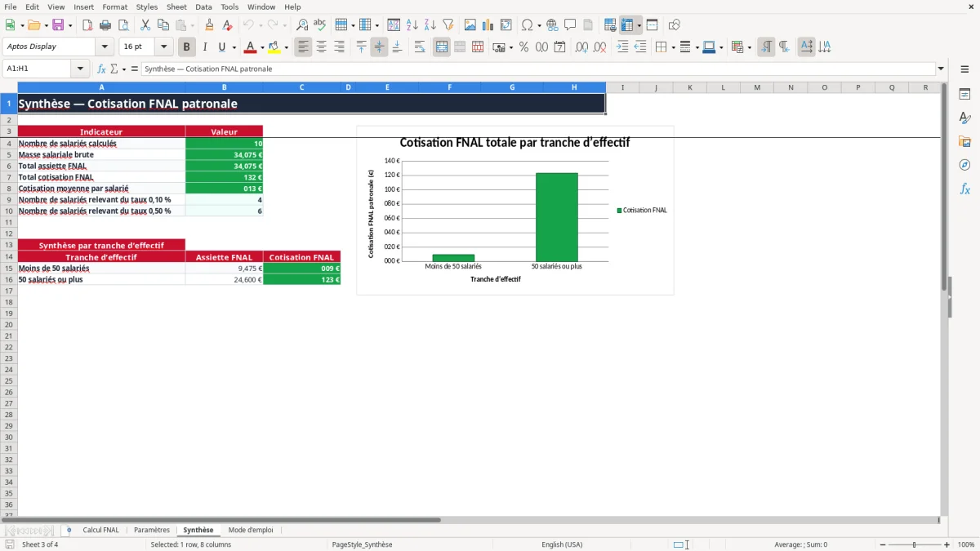Toggle Merge and Center Cells
Screen dimensions: 980x551
(x=442, y=47)
